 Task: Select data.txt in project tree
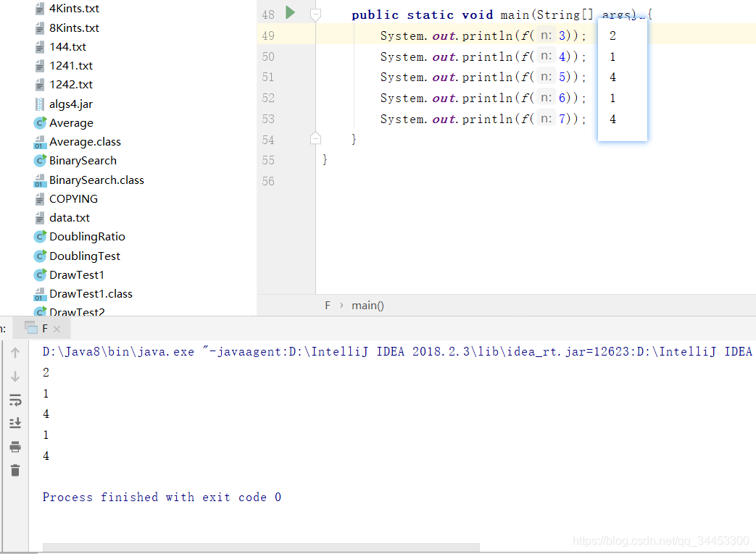(x=70, y=218)
